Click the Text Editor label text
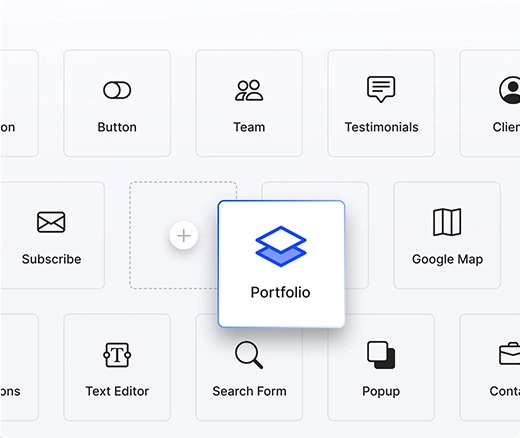Image resolution: width=520 pixels, height=438 pixels. pyautogui.click(x=117, y=391)
